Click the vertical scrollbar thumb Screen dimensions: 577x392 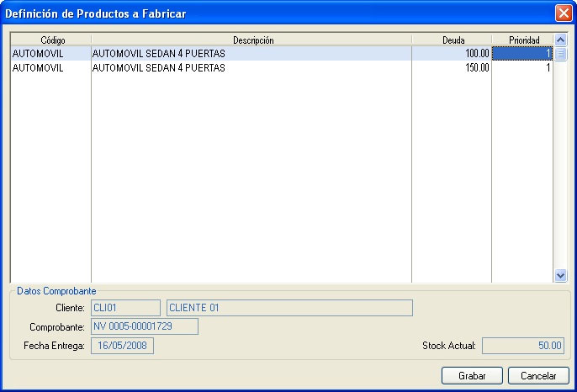[x=561, y=54]
